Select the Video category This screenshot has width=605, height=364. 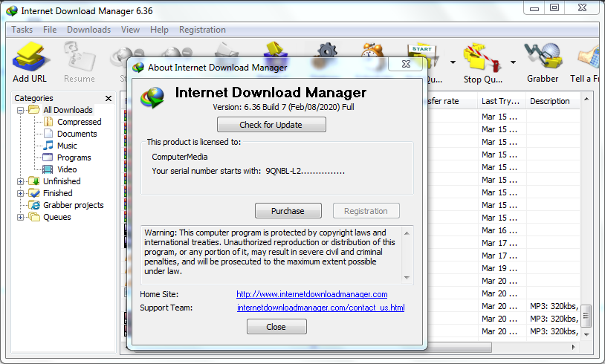(67, 169)
